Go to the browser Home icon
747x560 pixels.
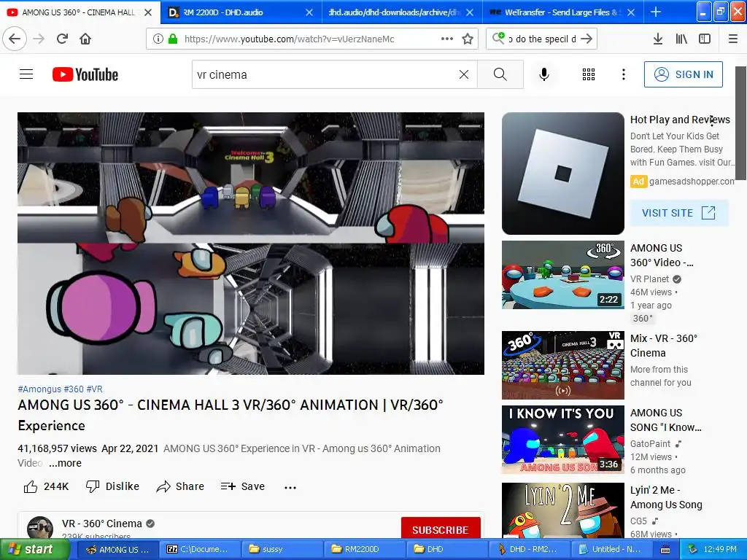pyautogui.click(x=85, y=39)
